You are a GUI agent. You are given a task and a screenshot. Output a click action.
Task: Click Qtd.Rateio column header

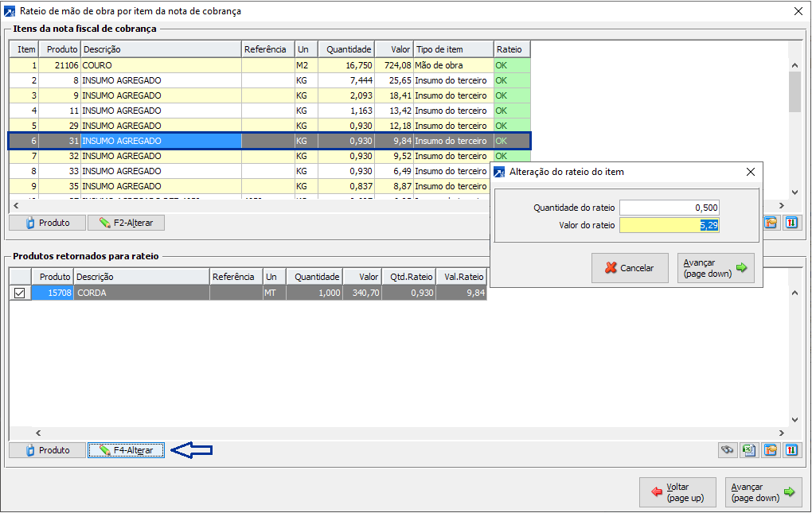pyautogui.click(x=410, y=277)
